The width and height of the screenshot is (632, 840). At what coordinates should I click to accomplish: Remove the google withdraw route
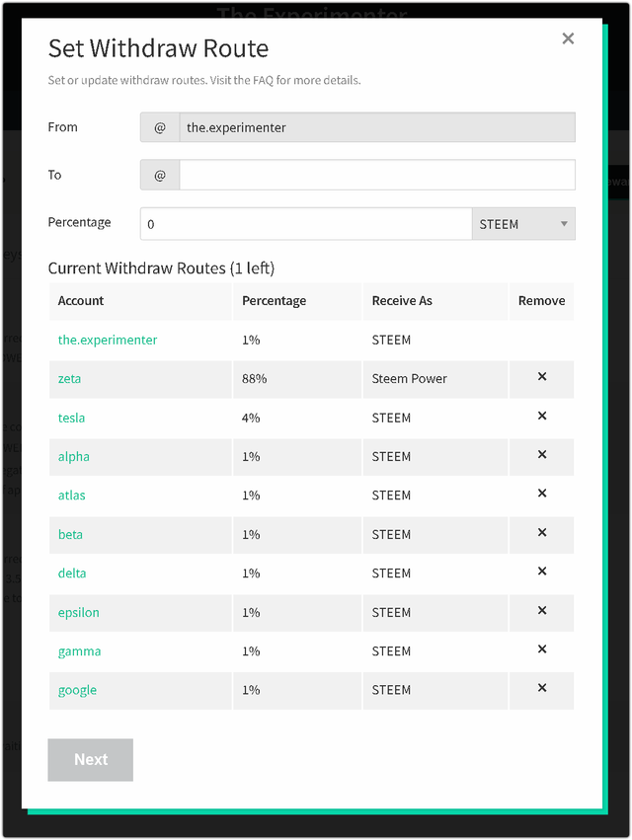pos(541,689)
